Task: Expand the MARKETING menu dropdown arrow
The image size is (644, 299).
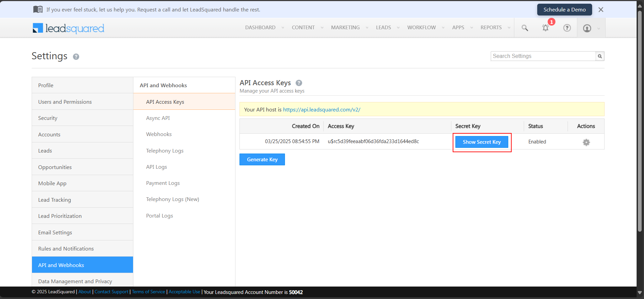Action: click(367, 28)
